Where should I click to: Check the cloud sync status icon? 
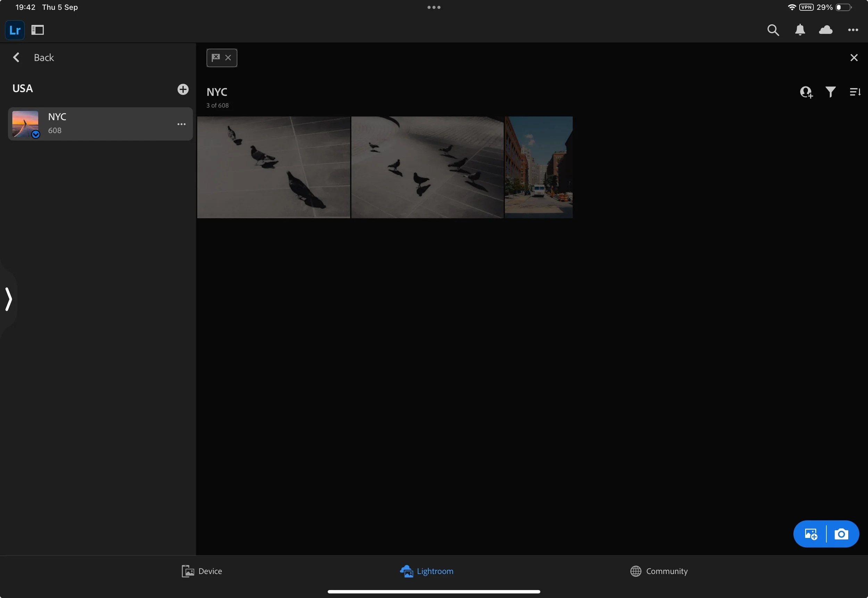(826, 30)
